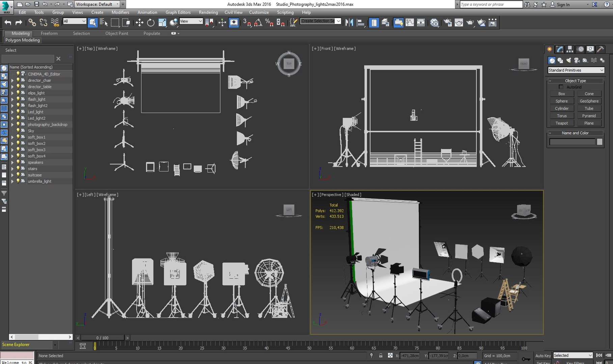Click the Cameras category icon in Create panel
The width and height of the screenshot is (613, 364).
point(577,60)
